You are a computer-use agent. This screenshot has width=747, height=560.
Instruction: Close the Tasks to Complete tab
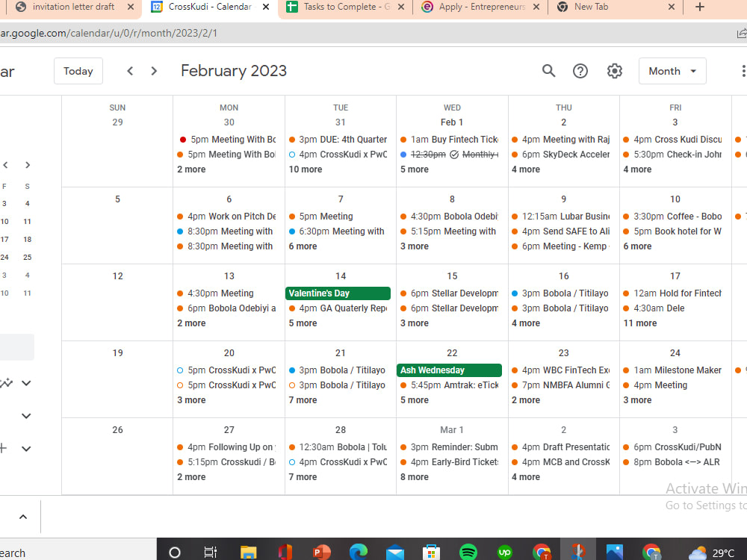point(401,7)
